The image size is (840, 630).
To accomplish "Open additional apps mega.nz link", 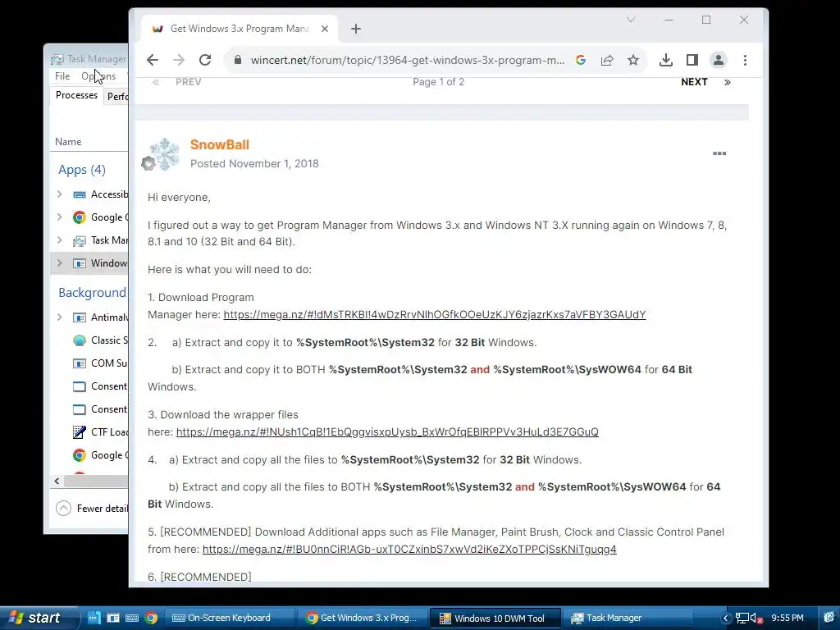I will [x=409, y=549].
